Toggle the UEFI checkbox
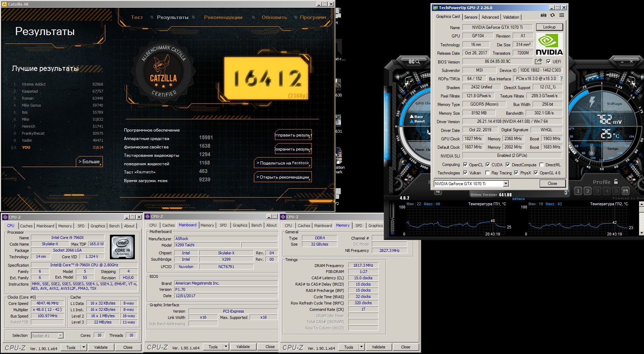 (548, 62)
